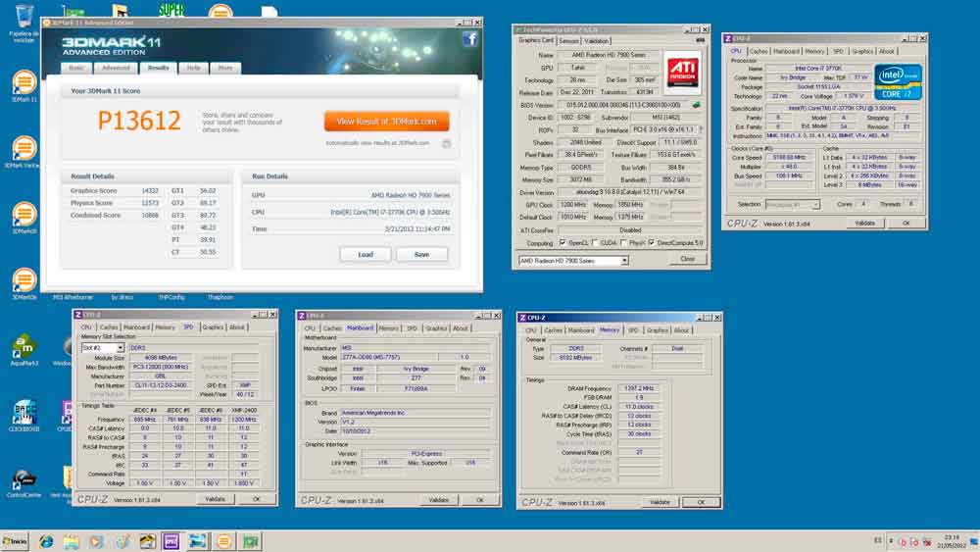Screen dimensions: 980x552
Task: Open SPD tab in the CPU-Z Memory window
Action: pos(633,330)
